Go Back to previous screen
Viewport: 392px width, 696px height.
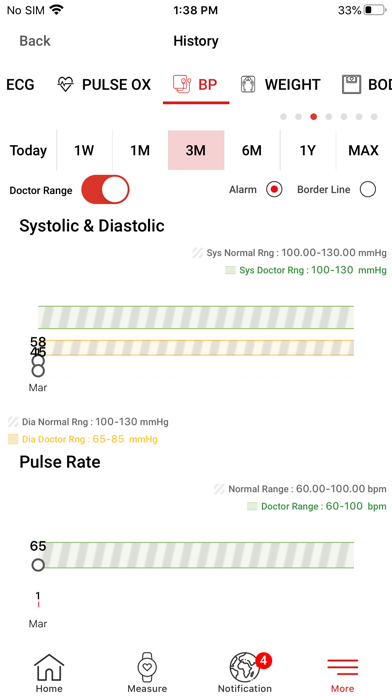35,41
